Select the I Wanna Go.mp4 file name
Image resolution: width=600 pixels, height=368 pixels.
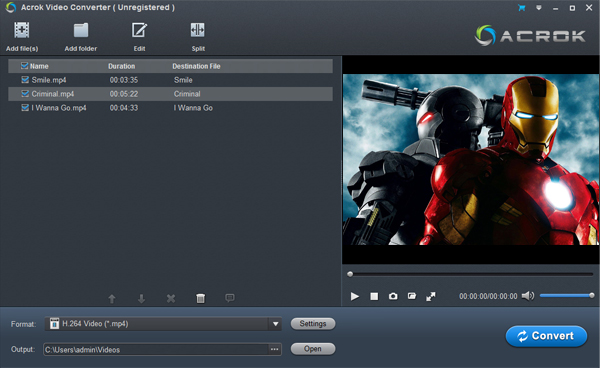pyautogui.click(x=59, y=108)
